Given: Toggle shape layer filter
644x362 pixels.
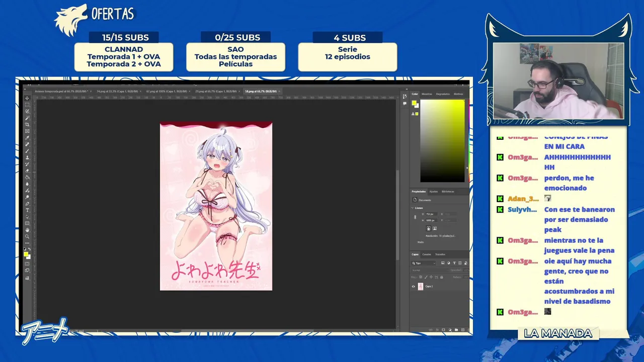Looking at the screenshot, I should click(x=460, y=263).
